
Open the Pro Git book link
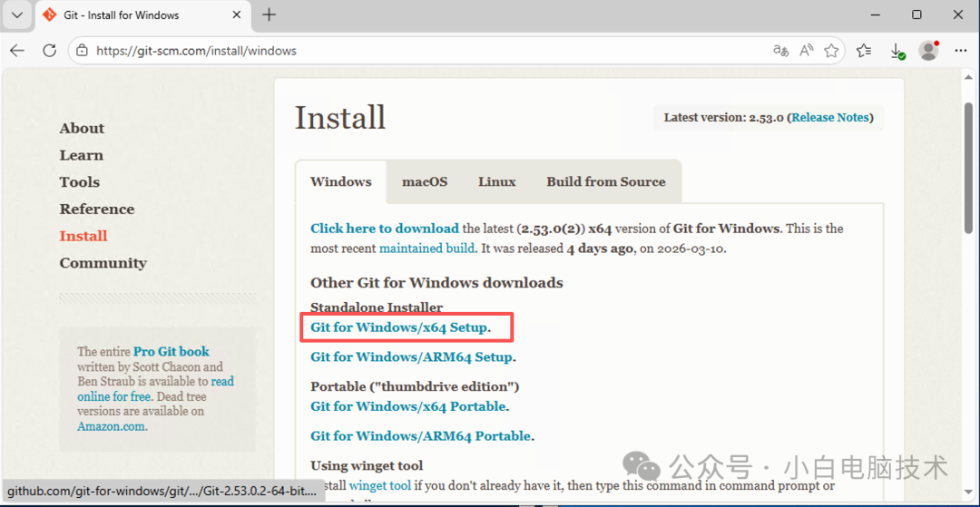point(171,352)
